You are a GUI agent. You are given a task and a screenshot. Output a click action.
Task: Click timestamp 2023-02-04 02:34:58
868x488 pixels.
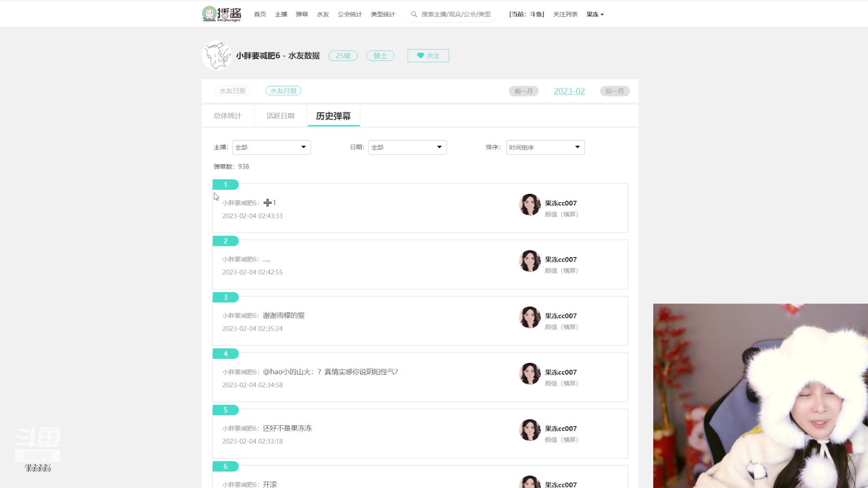252,385
